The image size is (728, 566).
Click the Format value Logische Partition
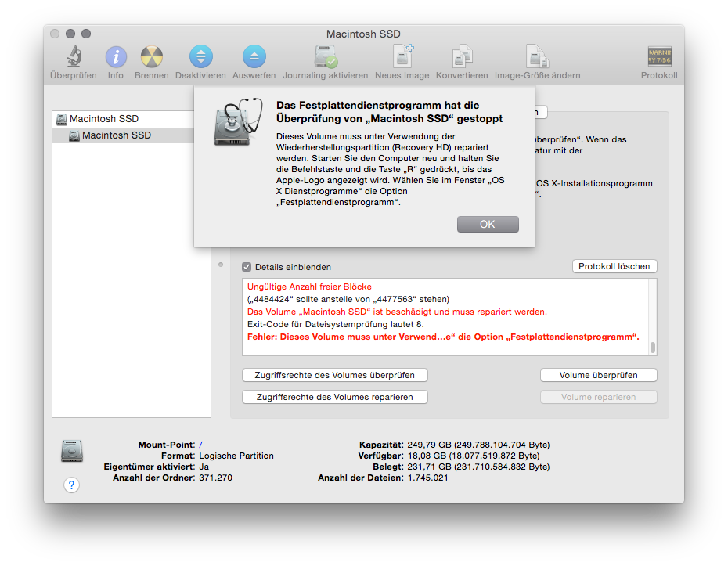(236, 456)
